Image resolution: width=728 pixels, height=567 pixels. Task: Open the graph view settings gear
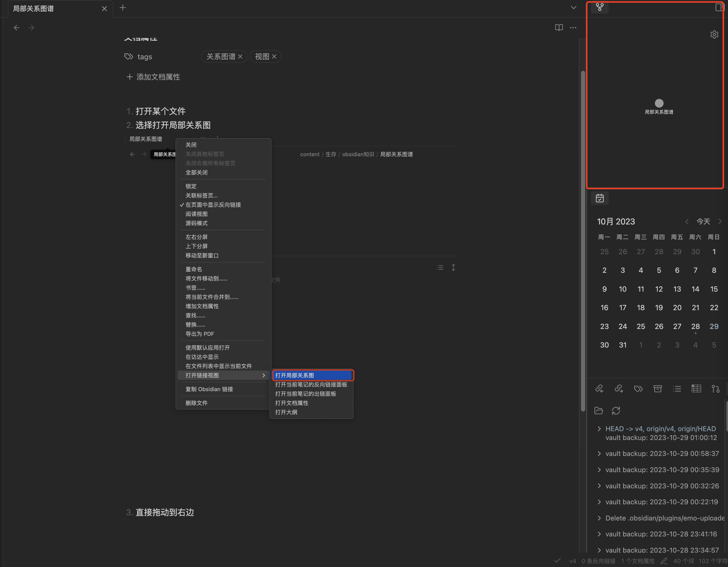[714, 34]
